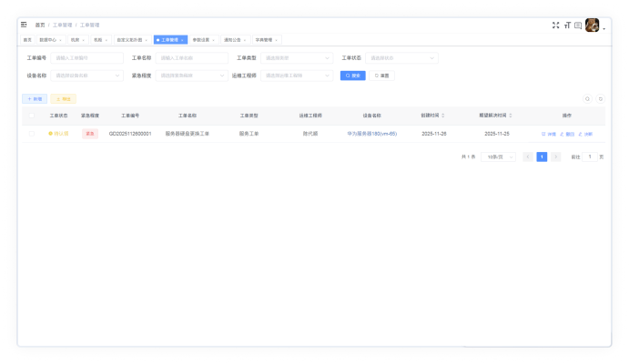Click work order number GD2025112600001
This screenshot has height=364, width=629.
130,134
